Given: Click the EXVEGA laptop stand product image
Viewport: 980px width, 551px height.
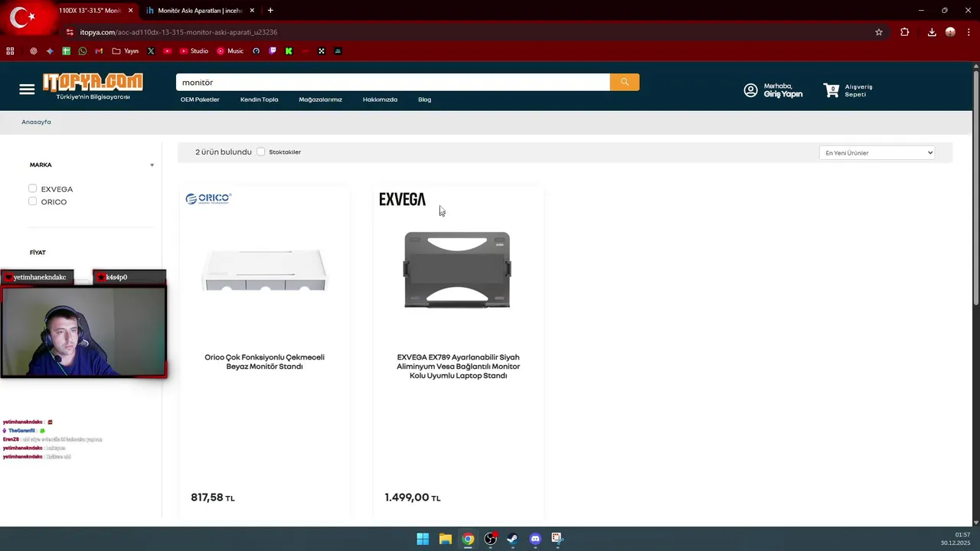Looking at the screenshot, I should [x=457, y=269].
